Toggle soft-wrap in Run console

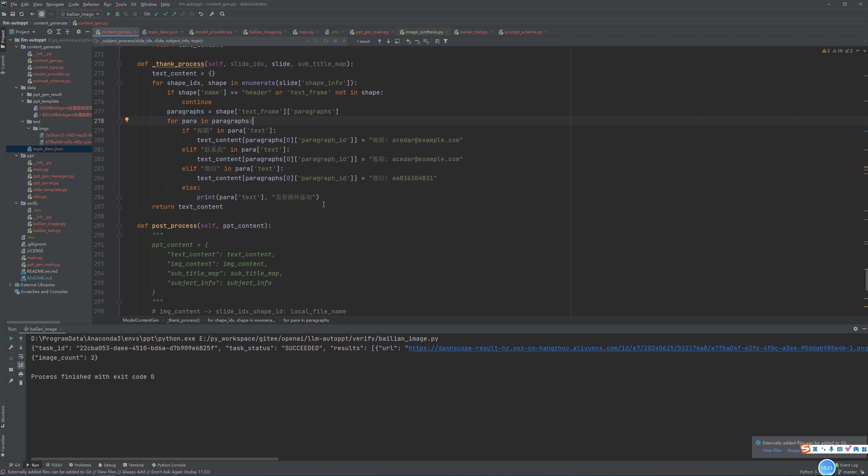click(x=21, y=357)
